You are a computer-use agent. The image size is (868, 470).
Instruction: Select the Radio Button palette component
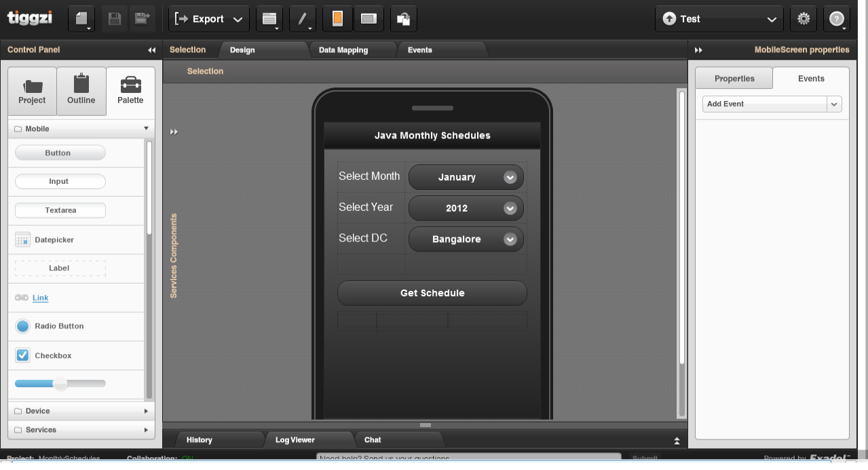(x=59, y=326)
